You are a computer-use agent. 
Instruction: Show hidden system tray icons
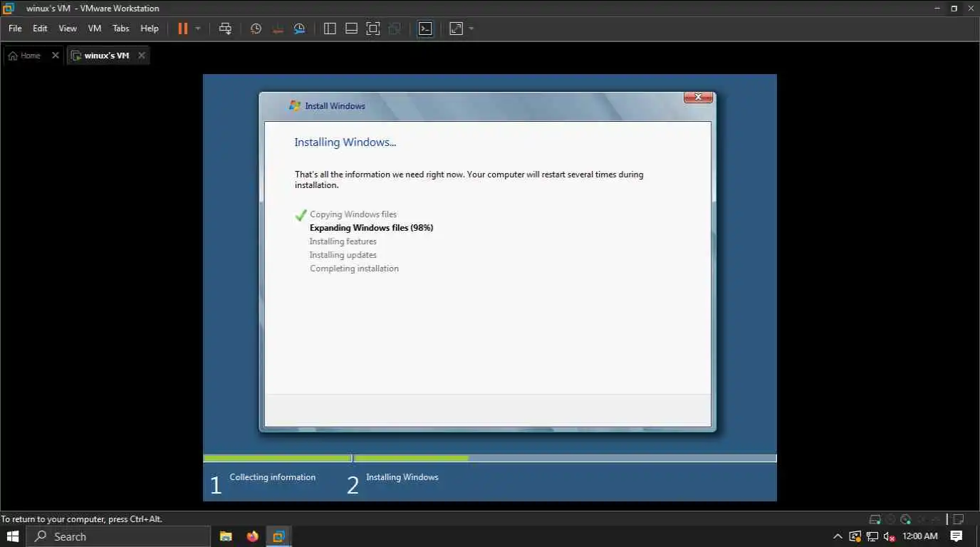[838, 536]
